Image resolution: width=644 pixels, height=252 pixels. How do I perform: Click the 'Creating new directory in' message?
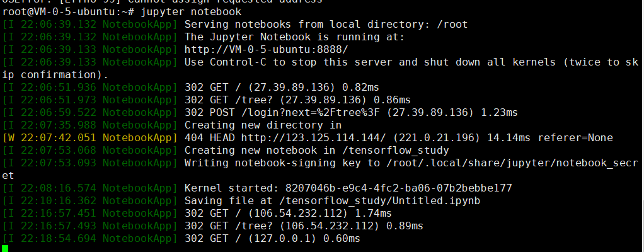click(263, 125)
